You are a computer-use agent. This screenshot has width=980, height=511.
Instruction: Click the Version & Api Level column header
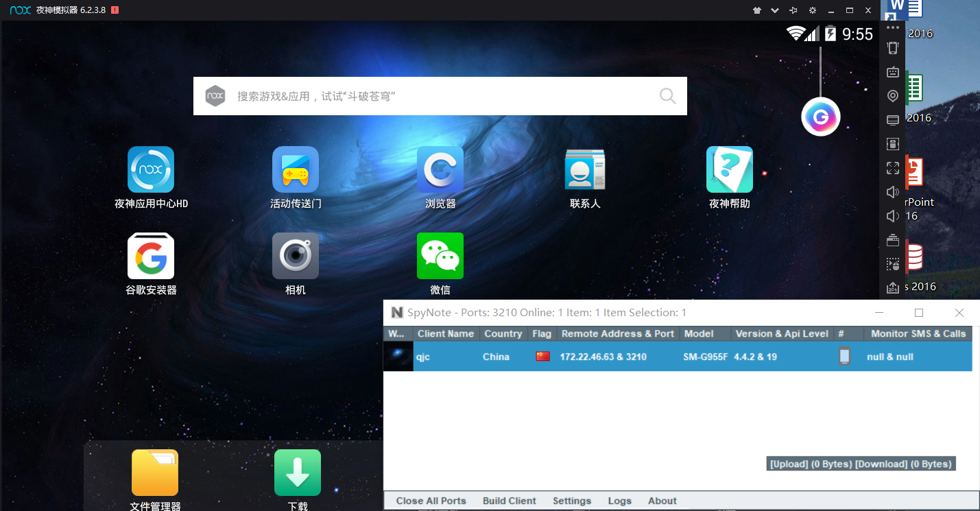(x=782, y=334)
